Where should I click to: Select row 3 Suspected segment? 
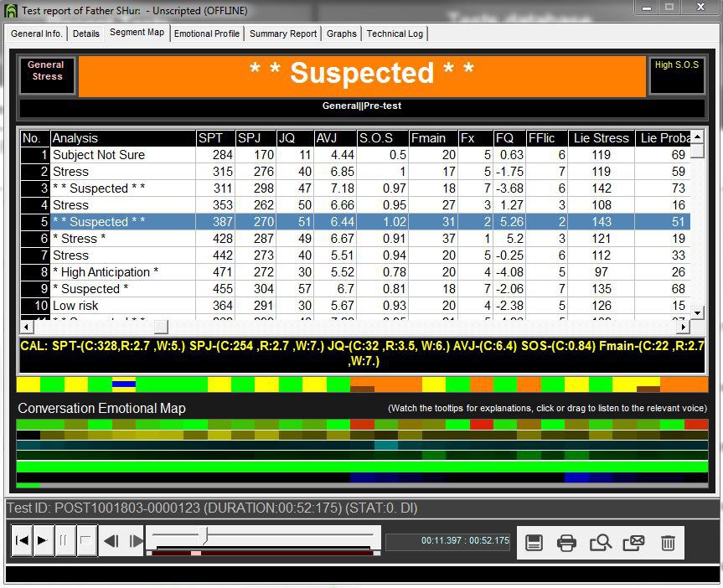(x=355, y=188)
